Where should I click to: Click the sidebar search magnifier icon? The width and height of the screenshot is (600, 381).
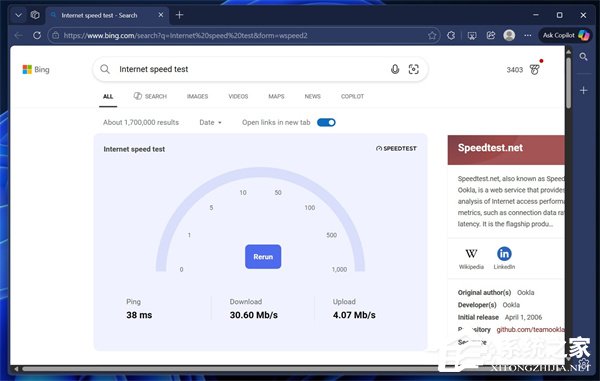click(x=584, y=57)
